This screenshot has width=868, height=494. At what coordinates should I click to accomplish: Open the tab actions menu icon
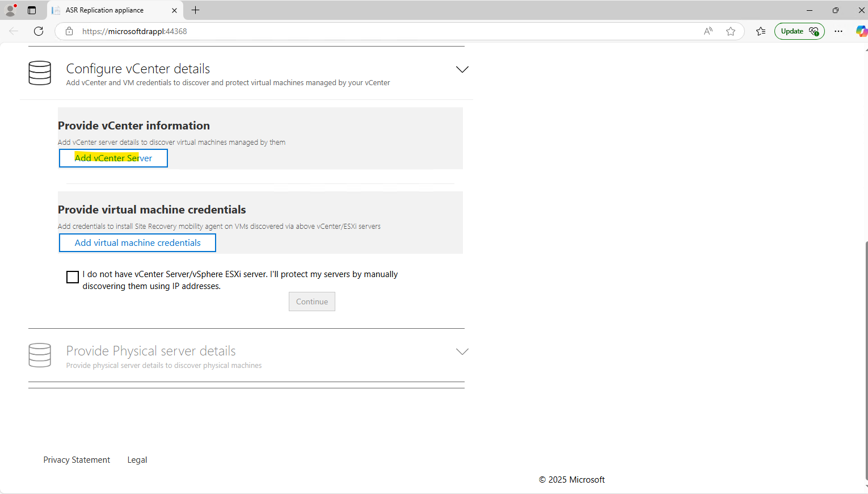32,10
